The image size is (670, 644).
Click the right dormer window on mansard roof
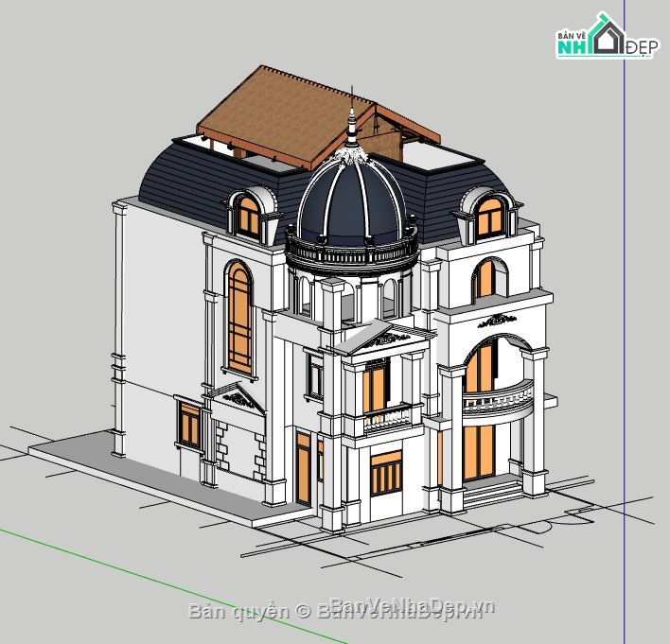[489, 218]
